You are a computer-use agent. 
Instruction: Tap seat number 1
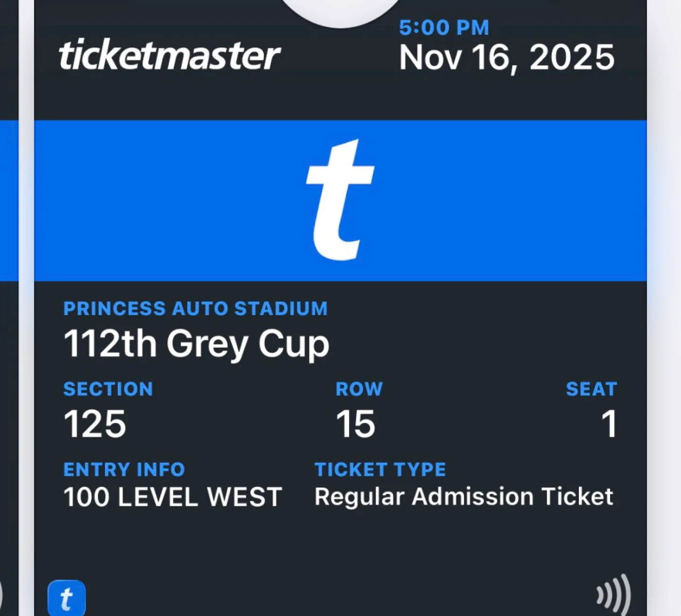coord(609,424)
